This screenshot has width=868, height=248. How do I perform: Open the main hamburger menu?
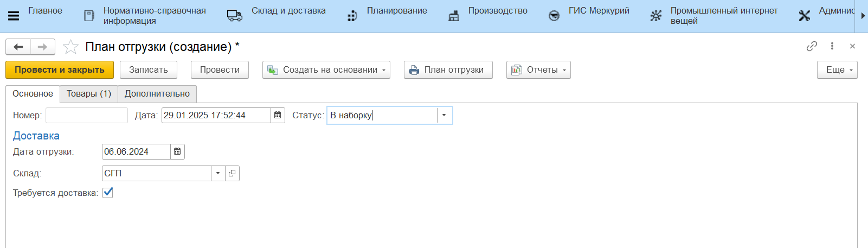(14, 16)
